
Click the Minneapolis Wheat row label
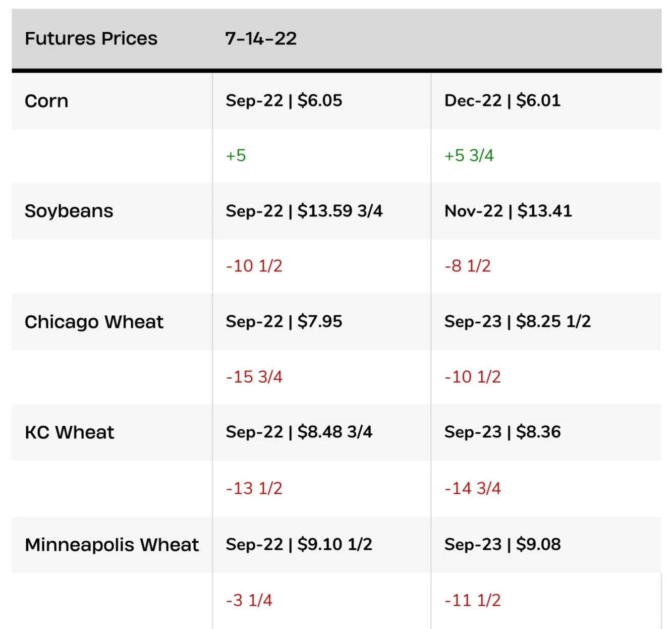[x=112, y=545]
